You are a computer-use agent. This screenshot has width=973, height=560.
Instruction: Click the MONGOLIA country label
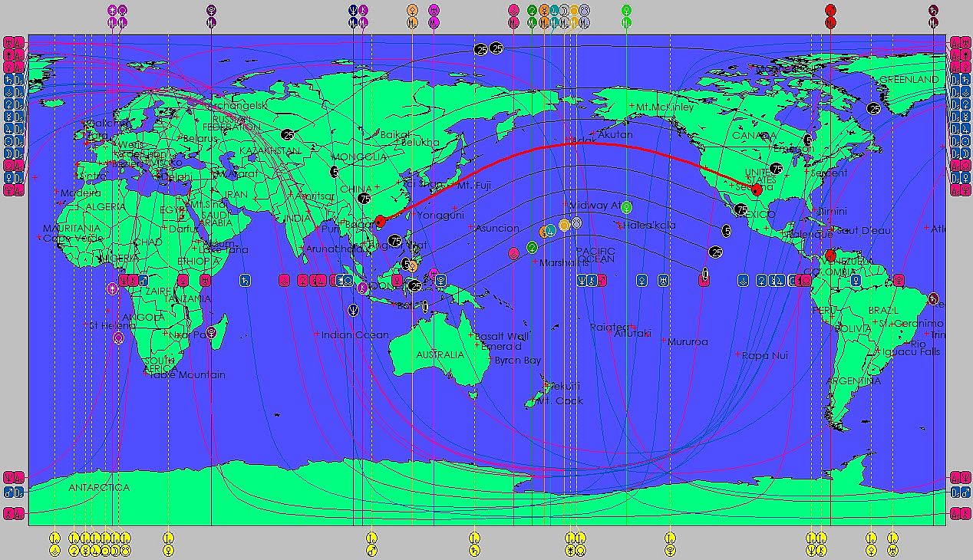(x=358, y=156)
